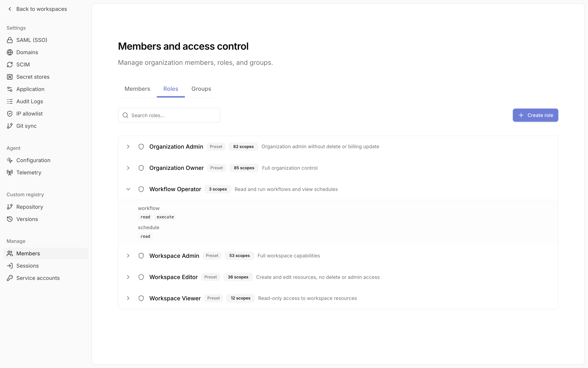Click the SCIM sync icon
The image size is (588, 368).
pos(10,64)
